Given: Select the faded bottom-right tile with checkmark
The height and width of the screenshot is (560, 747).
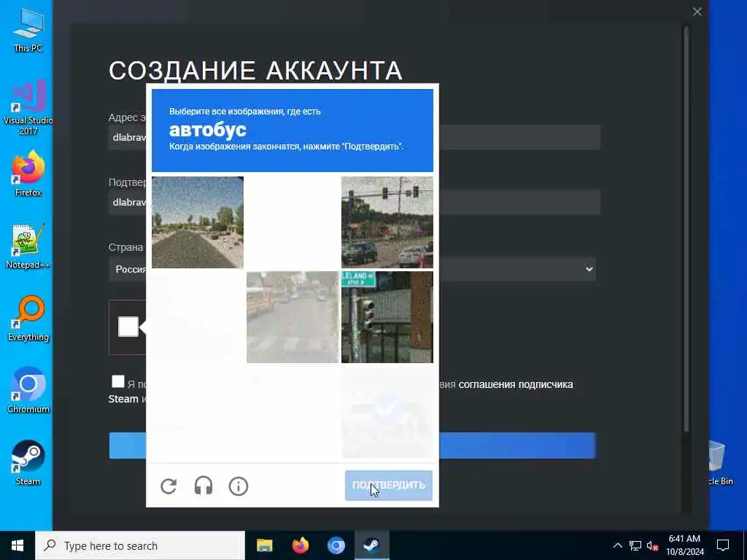Looking at the screenshot, I should pos(387,412).
